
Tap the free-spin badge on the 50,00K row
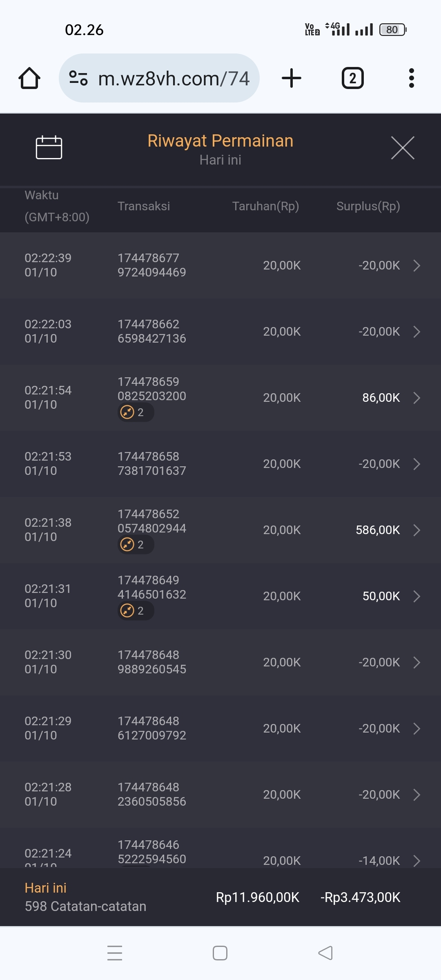pos(136,611)
